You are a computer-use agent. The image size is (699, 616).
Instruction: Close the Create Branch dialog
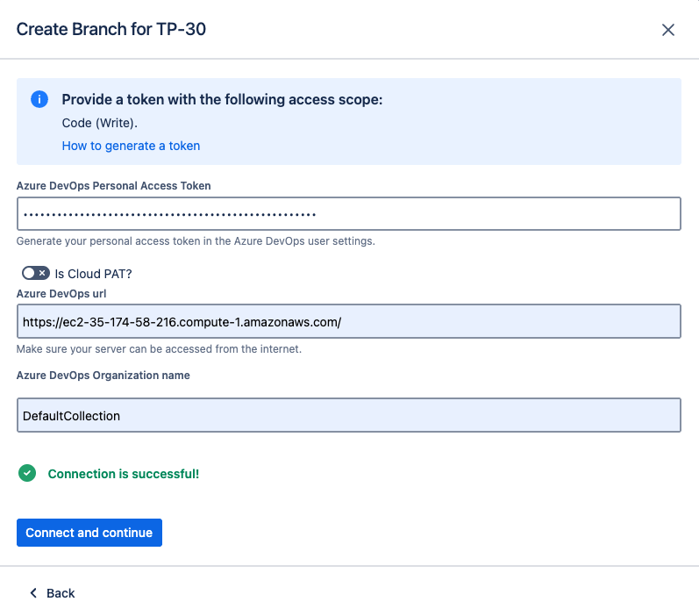(667, 30)
